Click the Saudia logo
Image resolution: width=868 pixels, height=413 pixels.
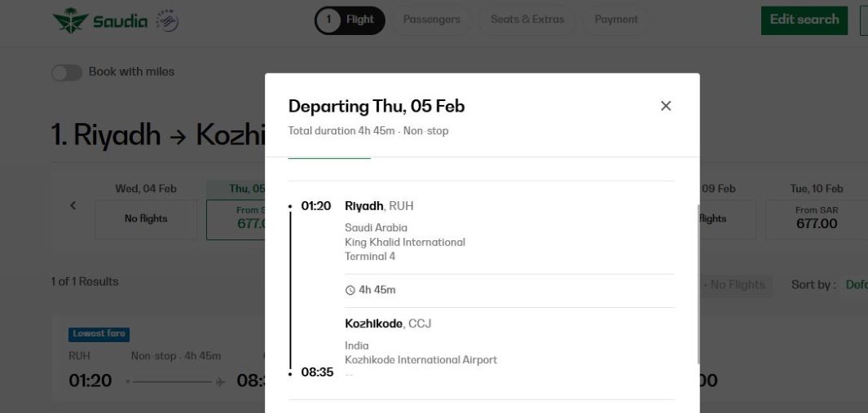point(100,21)
